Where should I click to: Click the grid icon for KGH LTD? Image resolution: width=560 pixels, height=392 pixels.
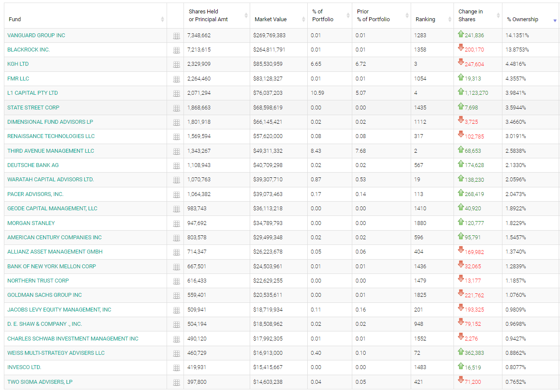coord(177,65)
